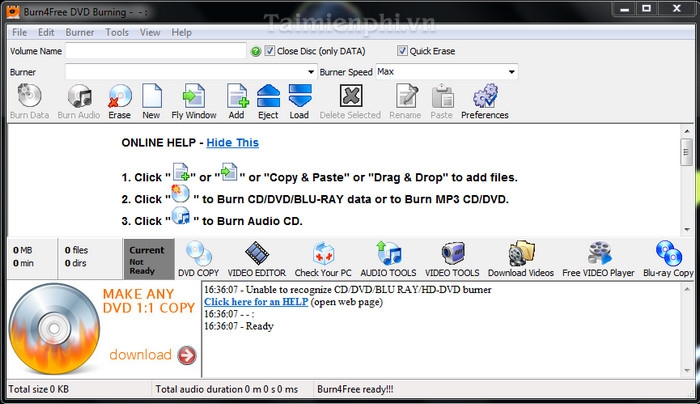Image resolution: width=700 pixels, height=404 pixels.
Task: Click the Rename icon
Action: click(406, 96)
